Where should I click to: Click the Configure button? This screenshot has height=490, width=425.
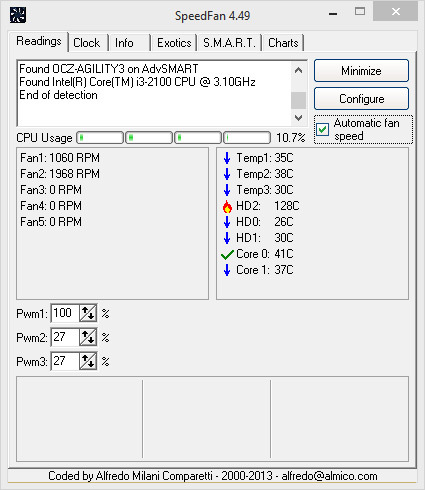[x=361, y=99]
